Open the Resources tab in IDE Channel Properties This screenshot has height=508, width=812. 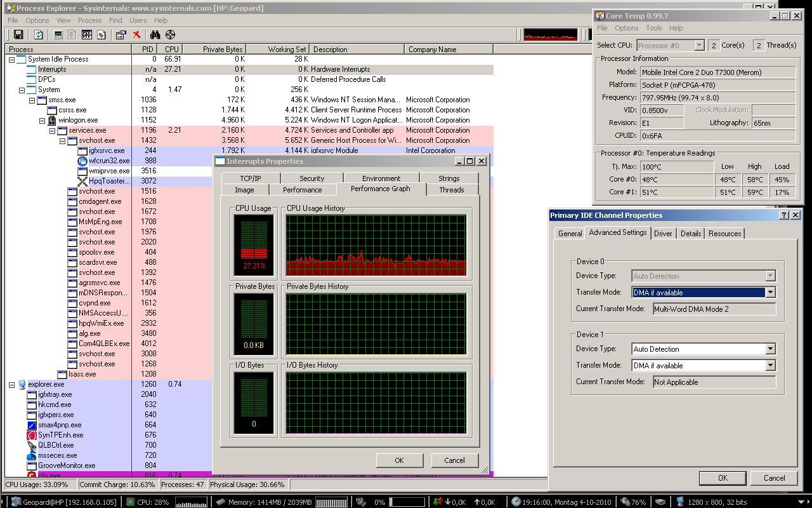click(x=725, y=234)
